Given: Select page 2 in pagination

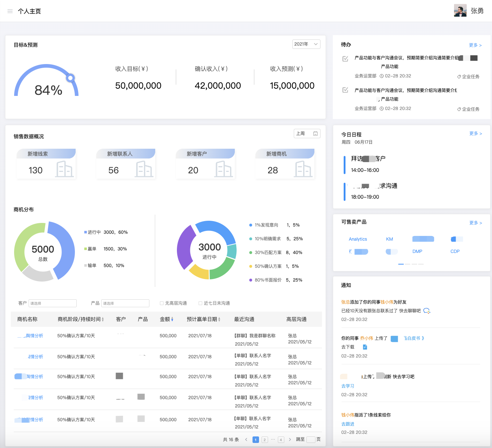Looking at the screenshot, I should tap(265, 440).
